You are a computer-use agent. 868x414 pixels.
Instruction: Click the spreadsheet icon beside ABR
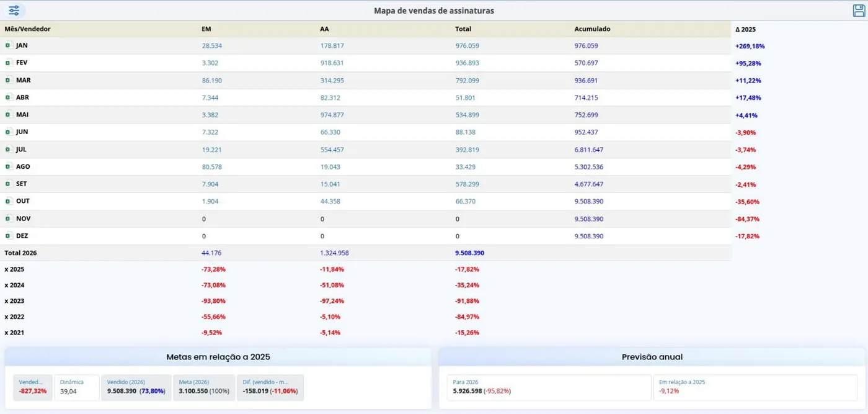click(8, 97)
